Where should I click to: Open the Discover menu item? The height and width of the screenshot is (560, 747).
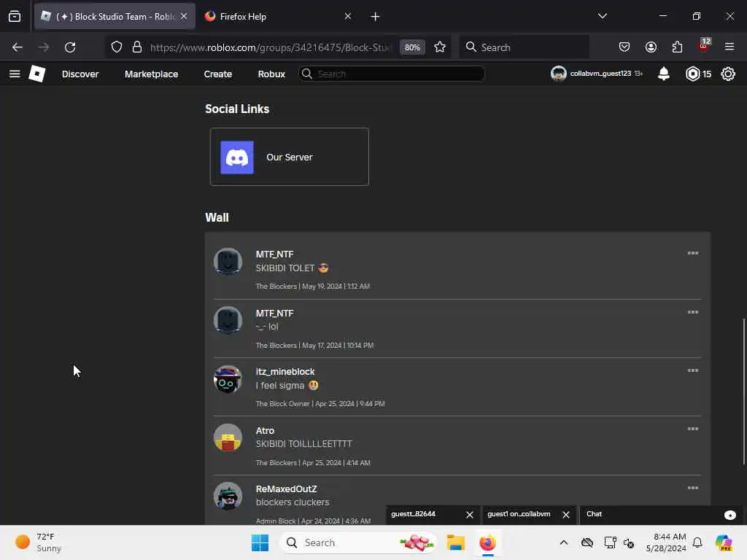[80, 74]
